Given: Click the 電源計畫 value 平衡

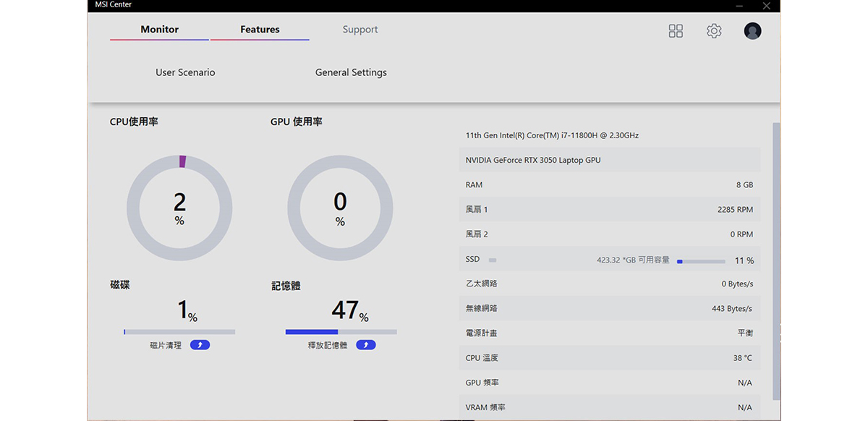Looking at the screenshot, I should [745, 333].
